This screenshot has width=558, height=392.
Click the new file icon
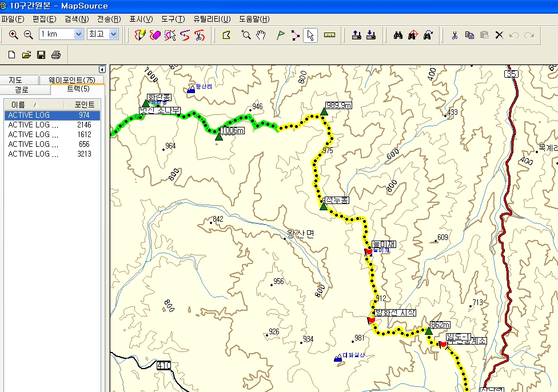point(12,55)
